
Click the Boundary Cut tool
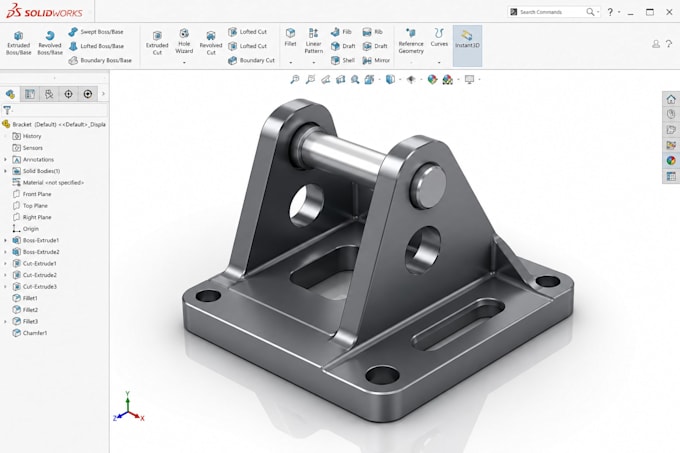252,60
